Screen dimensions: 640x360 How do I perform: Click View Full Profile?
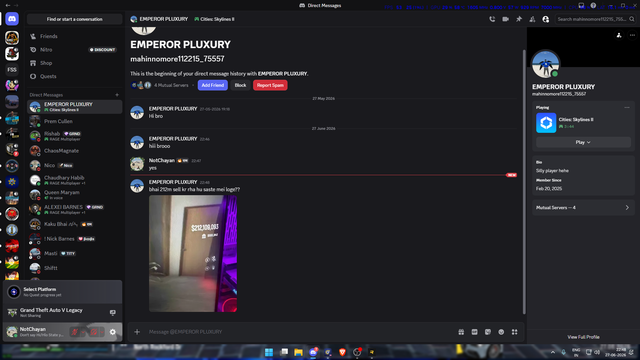click(583, 337)
